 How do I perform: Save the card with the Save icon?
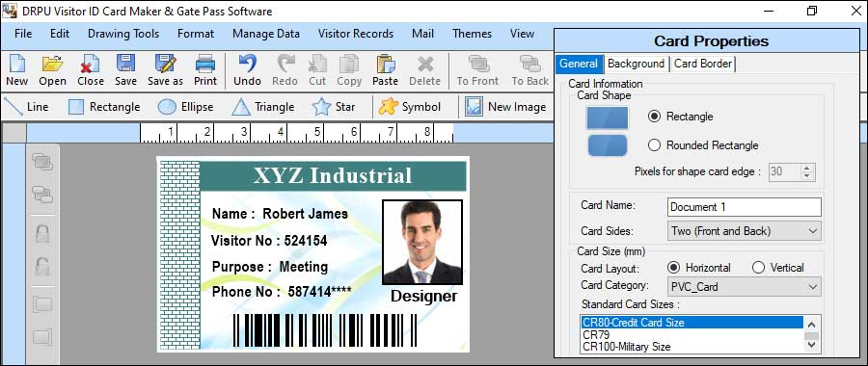point(125,70)
